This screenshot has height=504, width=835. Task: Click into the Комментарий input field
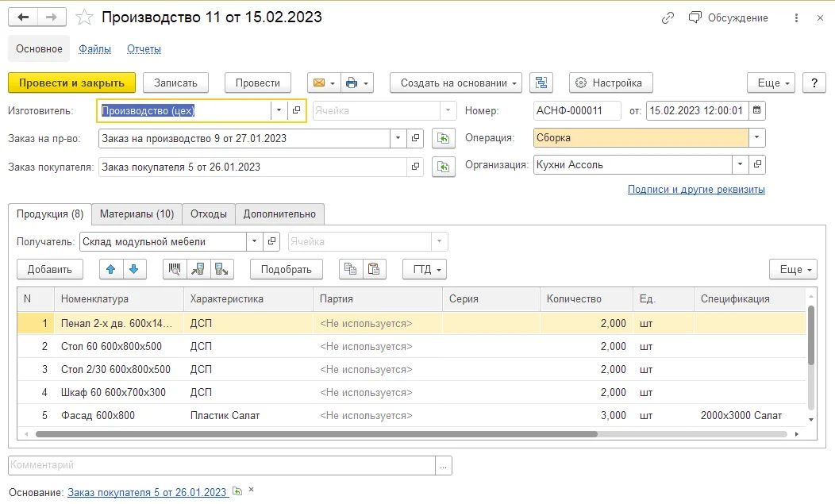[222, 465]
